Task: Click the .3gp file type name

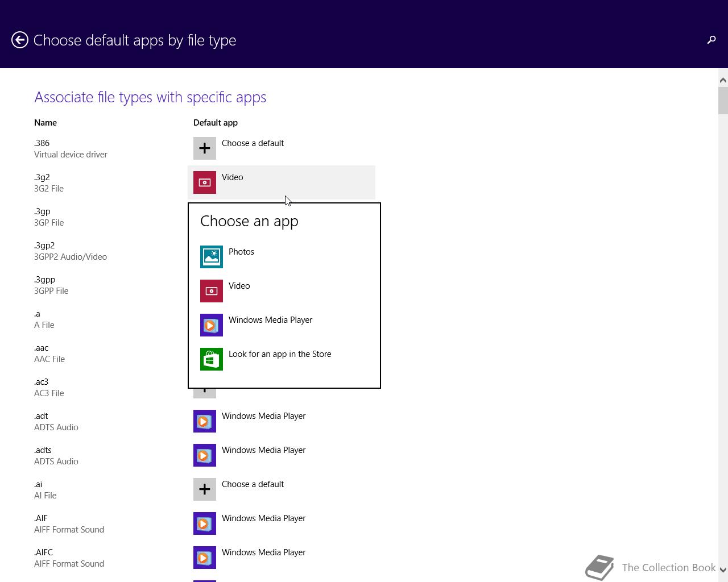Action: (42, 211)
